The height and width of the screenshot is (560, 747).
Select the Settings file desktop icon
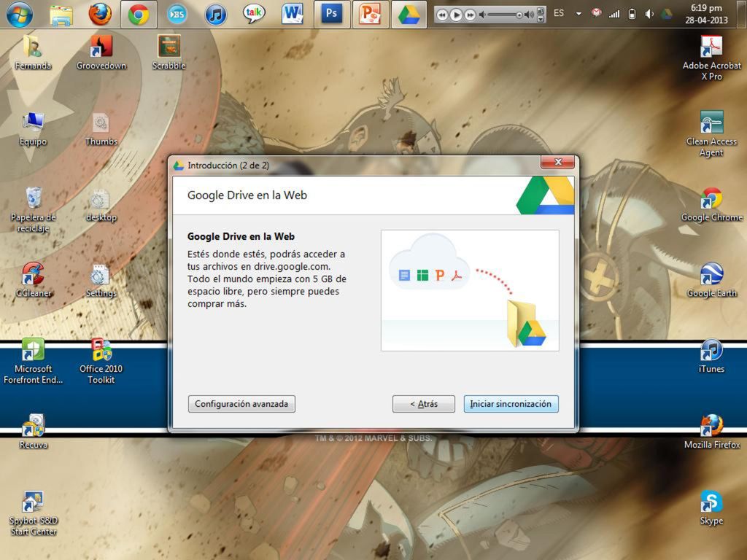point(101,280)
